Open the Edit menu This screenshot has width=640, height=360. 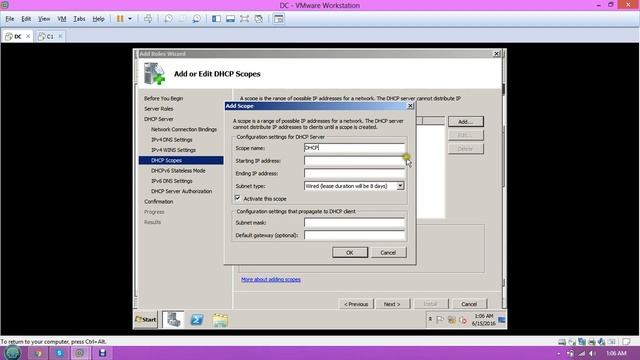(x=26, y=19)
